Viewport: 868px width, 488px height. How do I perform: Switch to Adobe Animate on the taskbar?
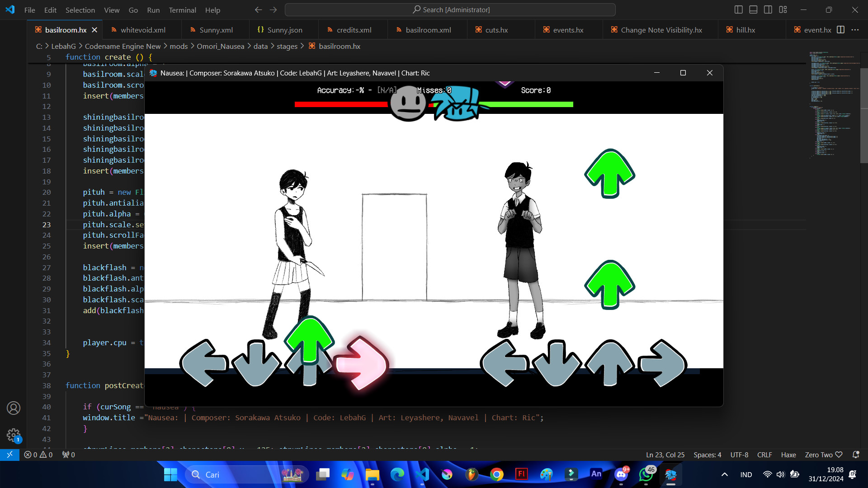(596, 474)
